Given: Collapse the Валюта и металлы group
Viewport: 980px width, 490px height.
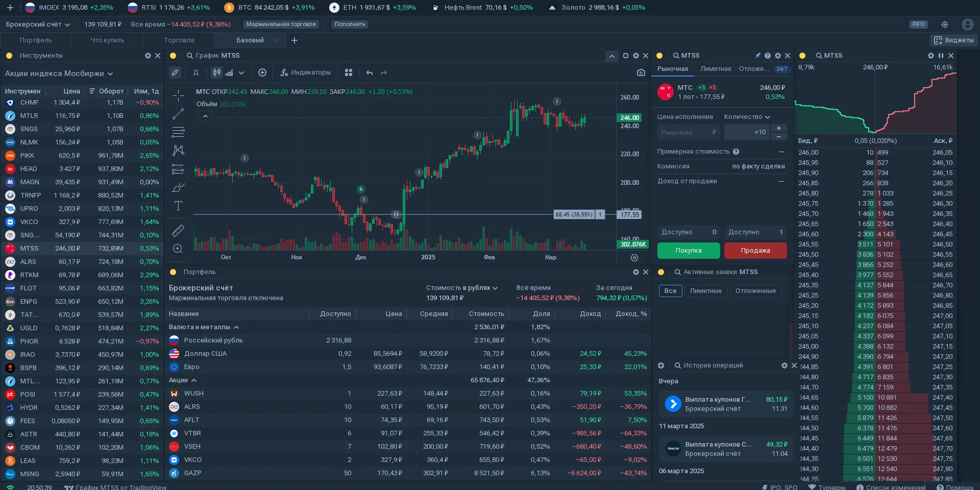Looking at the screenshot, I should click(204, 327).
